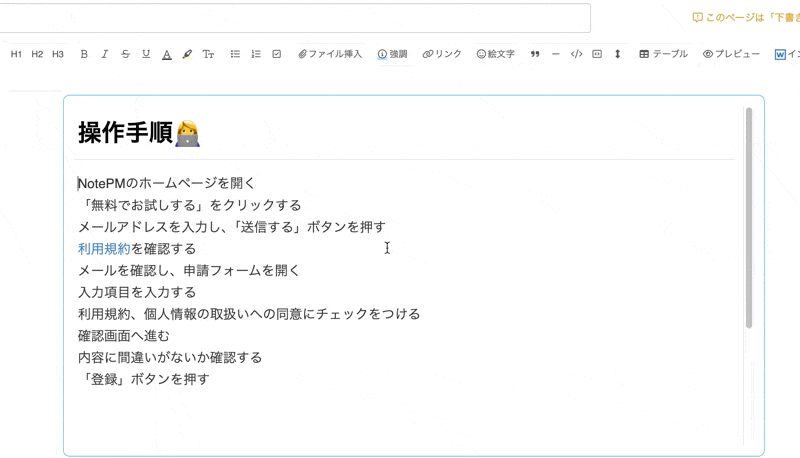Apply Heading 1 with the H1 button
This screenshot has height=458, width=800.
(x=16, y=54)
